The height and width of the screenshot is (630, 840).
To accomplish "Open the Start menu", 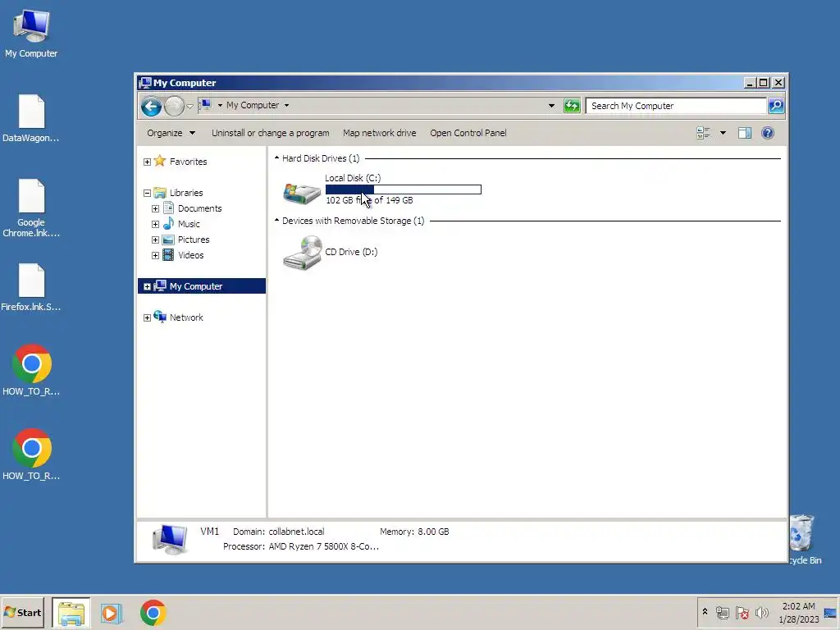I will (x=22, y=612).
